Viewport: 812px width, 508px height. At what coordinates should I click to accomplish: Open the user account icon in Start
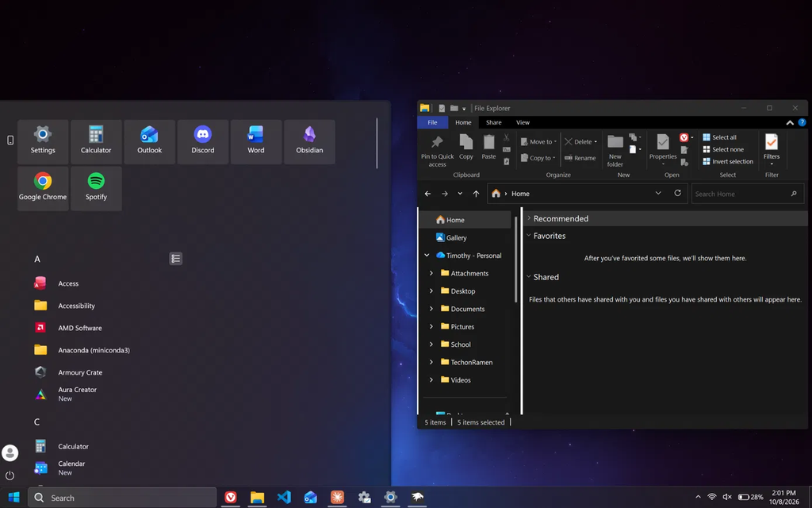coord(10,452)
